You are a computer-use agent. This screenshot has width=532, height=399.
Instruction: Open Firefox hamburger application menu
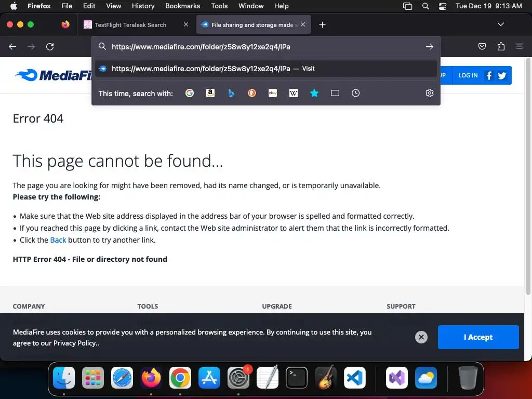520,46
